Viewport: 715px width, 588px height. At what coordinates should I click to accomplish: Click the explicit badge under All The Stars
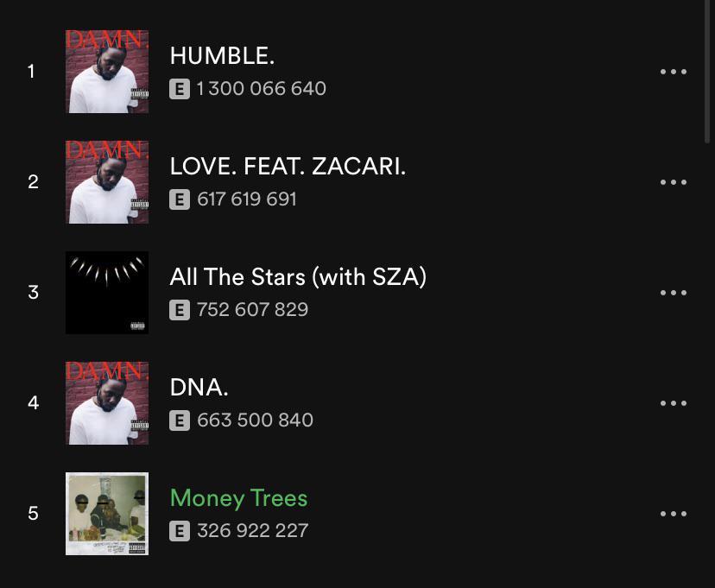[180, 310]
